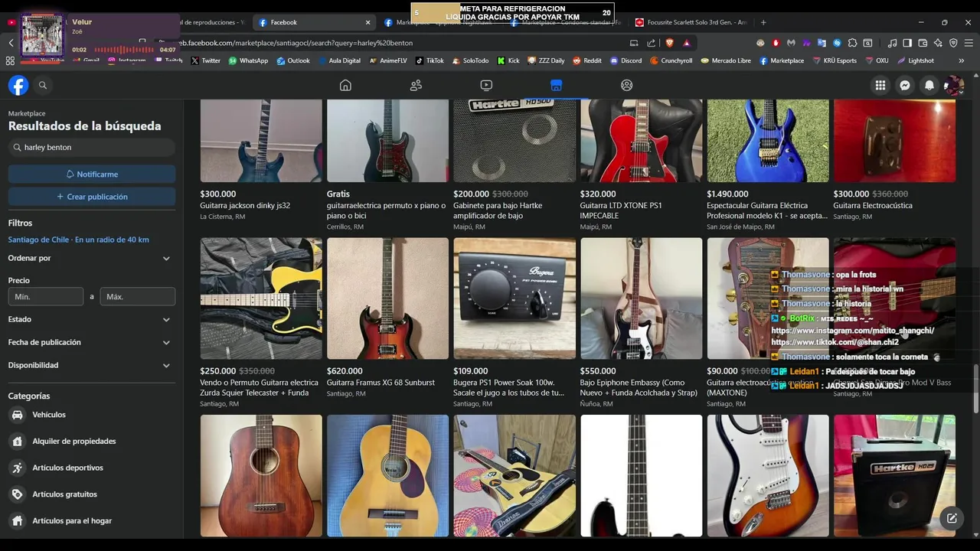Open the Video/Watch icon in the Facebook navbar
Image resolution: width=980 pixels, height=551 pixels.
pos(486,86)
